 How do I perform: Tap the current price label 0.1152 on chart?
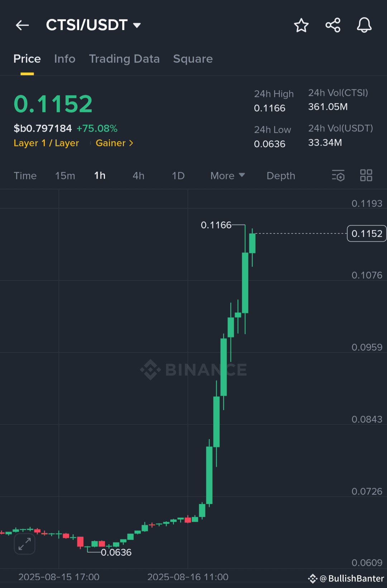click(x=366, y=233)
